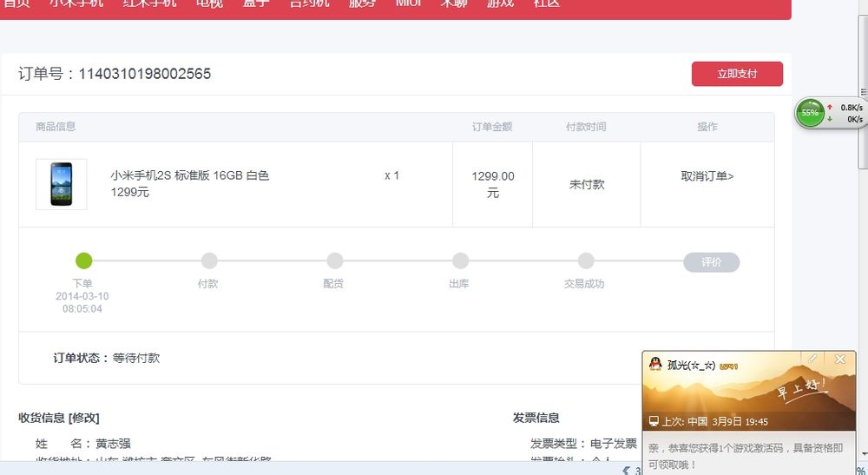868x475 pixels.
Task: Click the green 下单 step dot
Action: click(83, 261)
